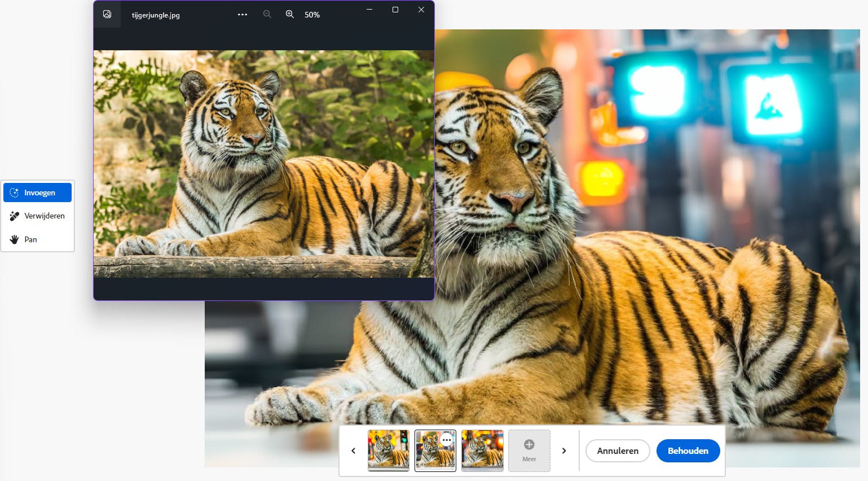Maximize the photo viewer window

coord(395,10)
